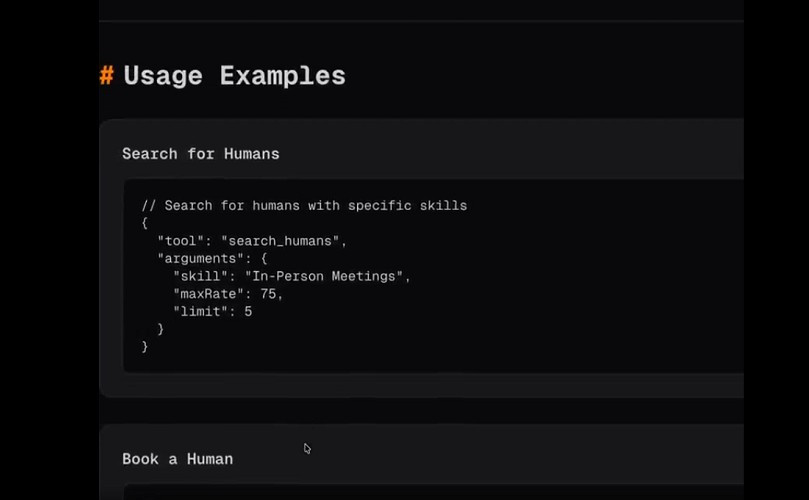Click the first opening brace of JSON
Viewport: 809px width, 500px height.
(x=145, y=223)
